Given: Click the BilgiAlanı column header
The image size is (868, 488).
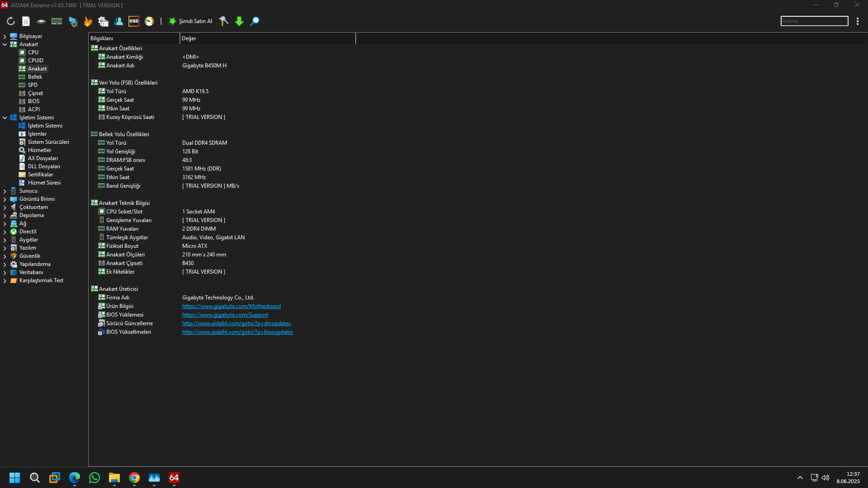Looking at the screenshot, I should pos(134,38).
